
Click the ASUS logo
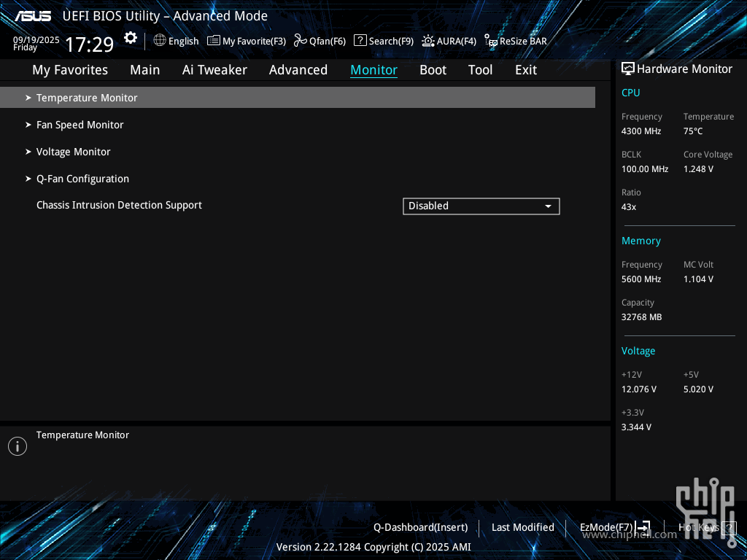coord(32,16)
